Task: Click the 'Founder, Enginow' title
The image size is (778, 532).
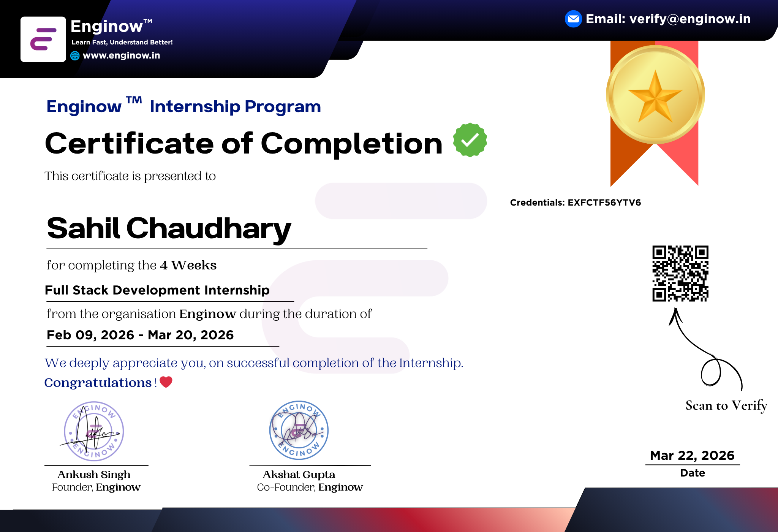Action: (x=96, y=487)
